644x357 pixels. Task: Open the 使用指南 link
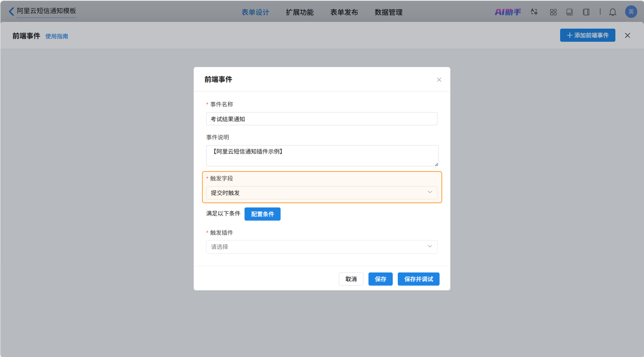point(57,36)
